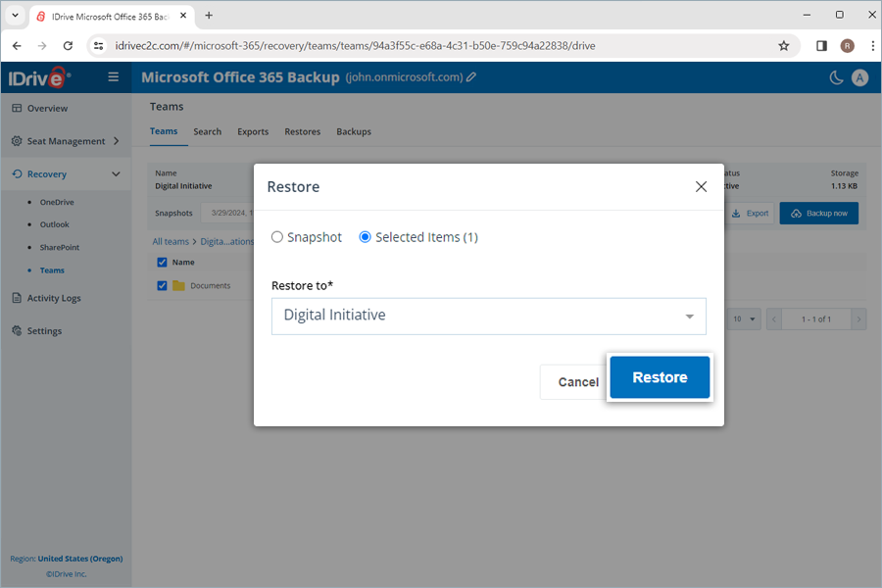Click the blue Restore button

click(x=660, y=377)
